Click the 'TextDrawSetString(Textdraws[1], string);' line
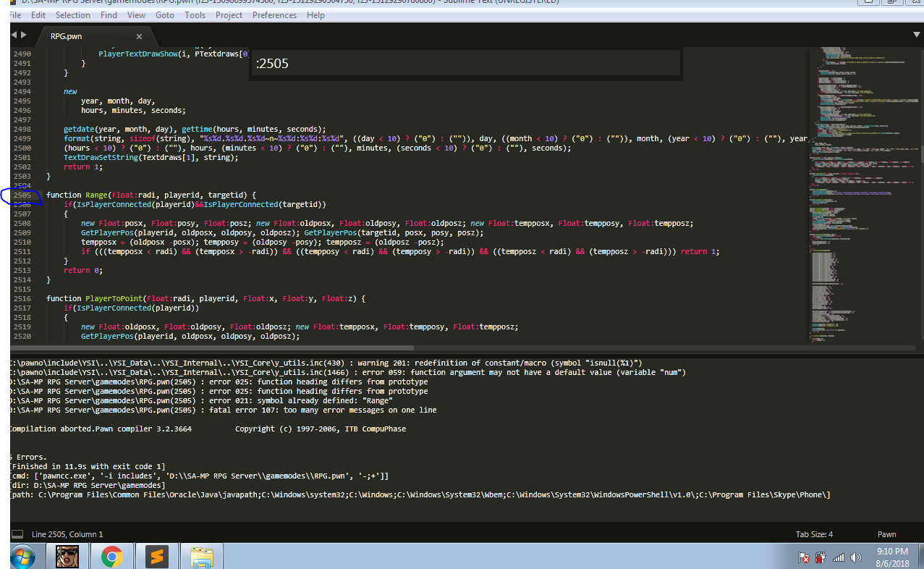 pyautogui.click(x=151, y=157)
